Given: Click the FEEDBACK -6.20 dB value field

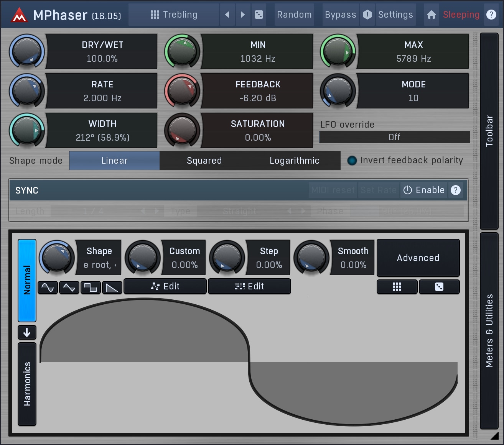Looking at the screenshot, I should [258, 91].
